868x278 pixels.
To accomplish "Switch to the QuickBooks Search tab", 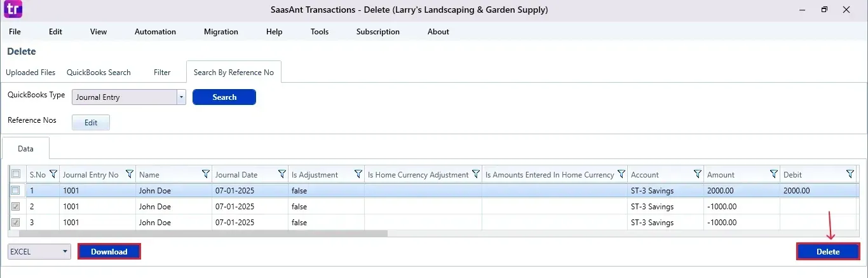I will click(98, 73).
